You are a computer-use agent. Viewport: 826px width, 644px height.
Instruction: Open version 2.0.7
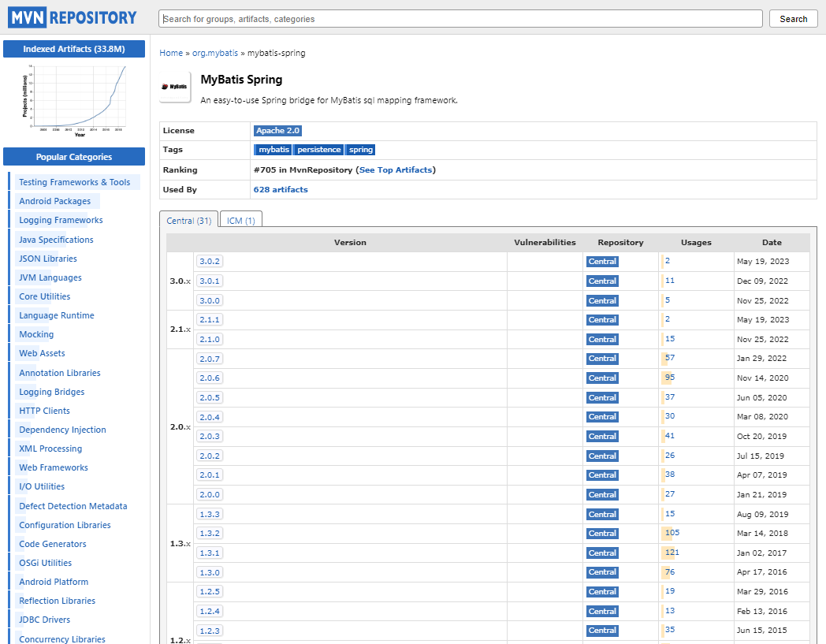click(210, 359)
